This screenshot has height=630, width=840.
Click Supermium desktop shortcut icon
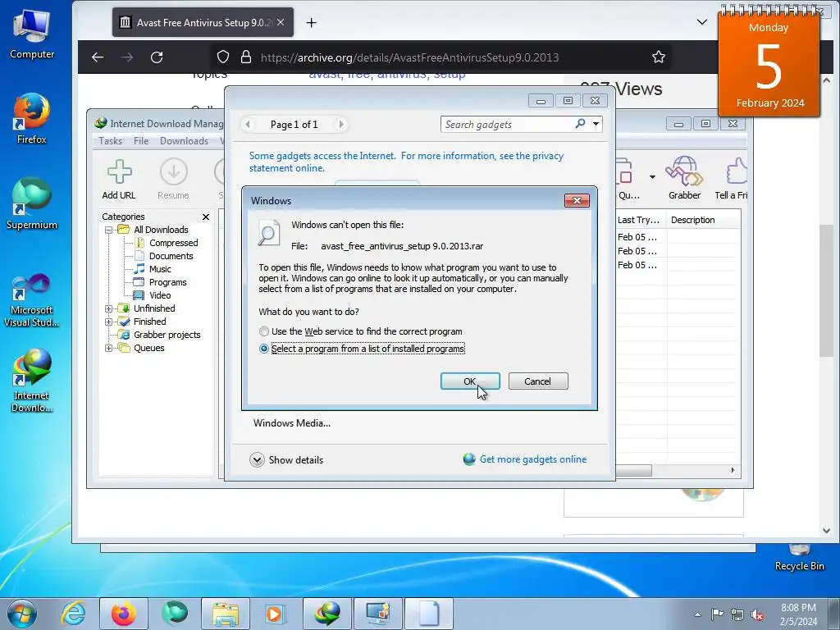click(x=32, y=204)
